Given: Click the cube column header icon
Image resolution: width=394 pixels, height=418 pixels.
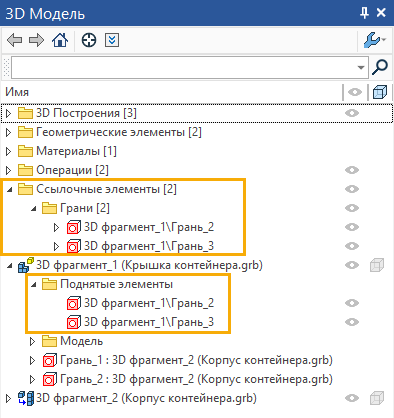Looking at the screenshot, I should point(380,92).
